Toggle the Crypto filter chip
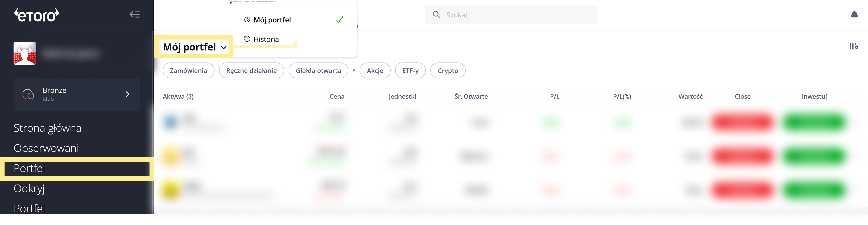This screenshot has height=225, width=868. pos(448,71)
